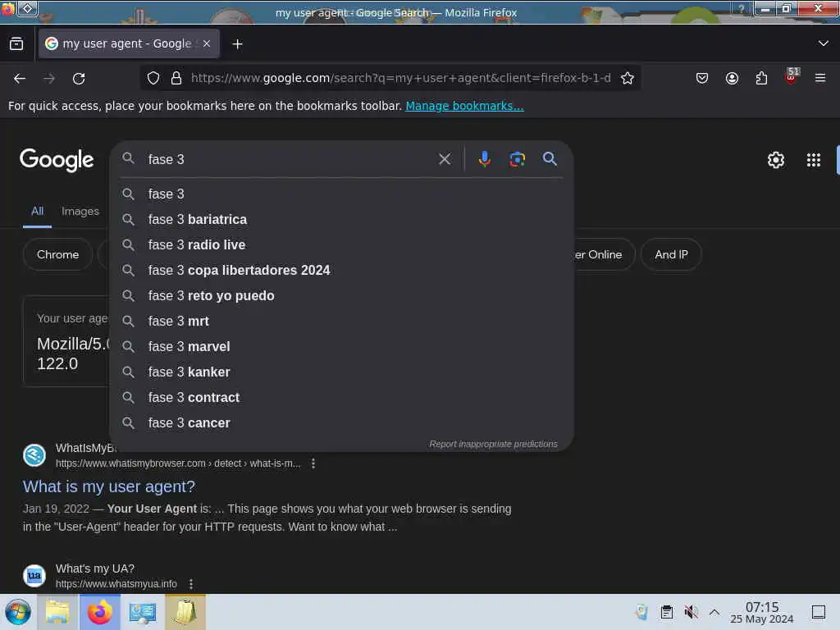Open the 'What's my UA?' result
This screenshot has height=630, width=840.
[95, 569]
